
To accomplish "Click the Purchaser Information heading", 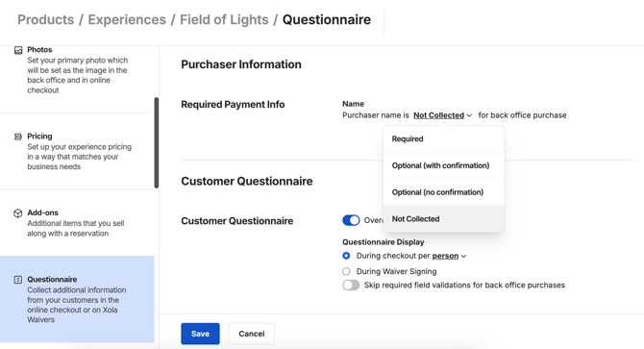I will point(241,64).
